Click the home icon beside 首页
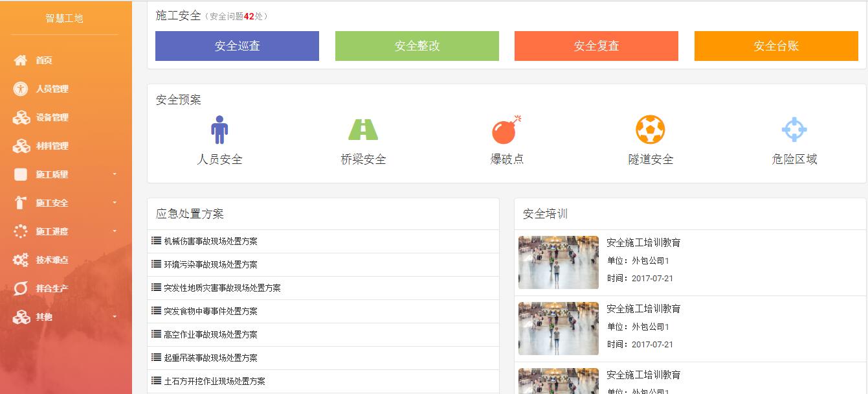Screen dimensions: 868x394 click(x=21, y=60)
